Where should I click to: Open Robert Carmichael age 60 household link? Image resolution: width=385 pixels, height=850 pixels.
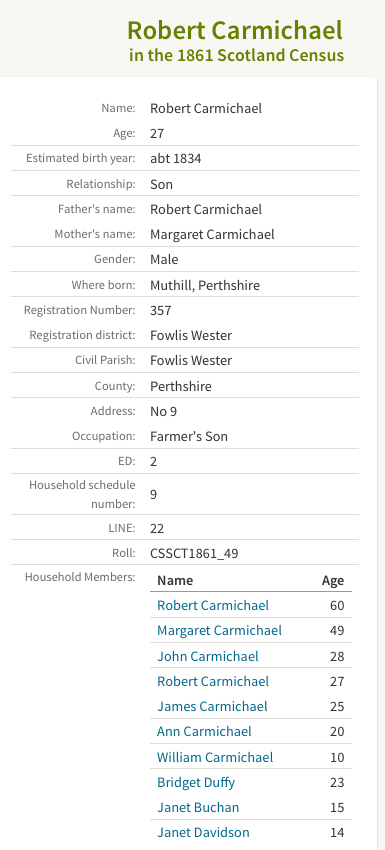click(213, 605)
